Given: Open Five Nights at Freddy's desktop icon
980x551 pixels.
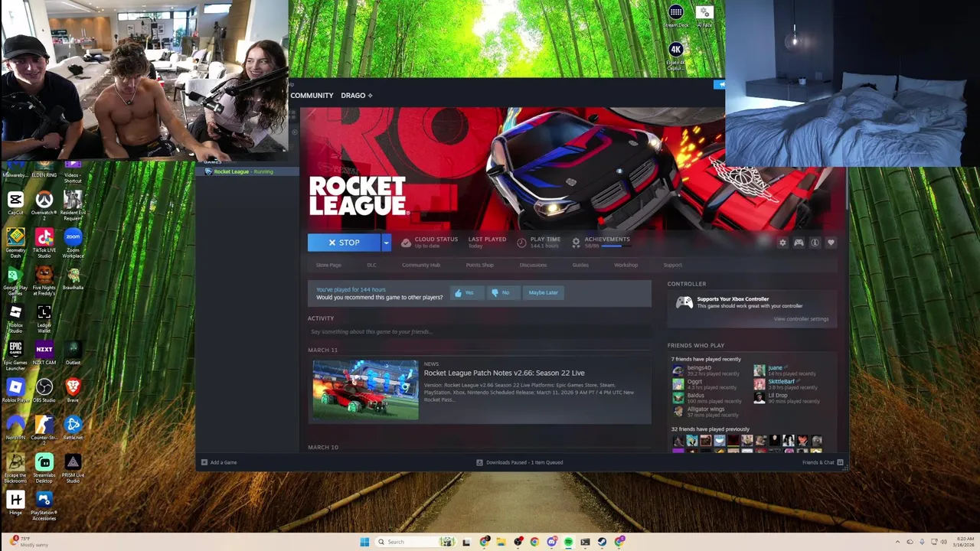Looking at the screenshot, I should [44, 280].
